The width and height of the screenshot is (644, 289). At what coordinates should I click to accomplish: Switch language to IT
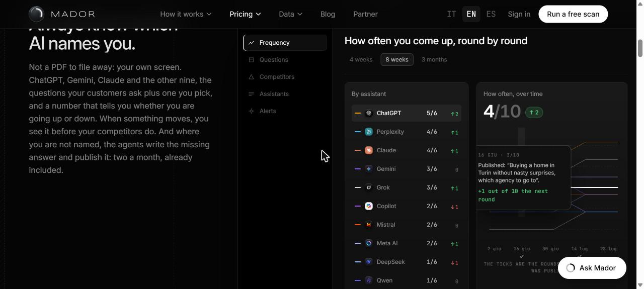(452, 14)
